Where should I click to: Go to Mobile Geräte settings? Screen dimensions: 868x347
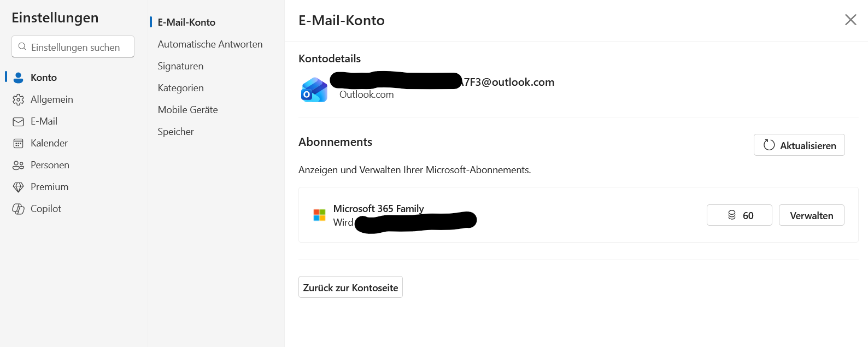click(187, 110)
